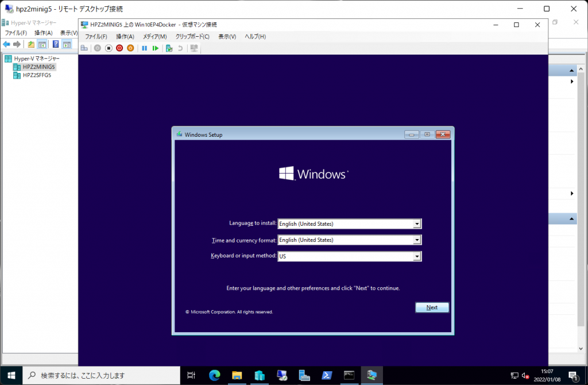
Task: Pause the virtual machine
Action: coord(144,48)
